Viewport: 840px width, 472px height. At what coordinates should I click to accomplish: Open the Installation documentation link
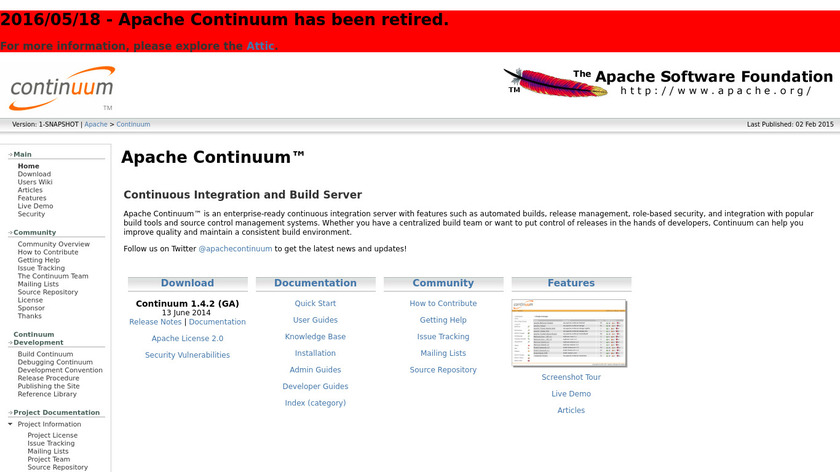click(315, 353)
